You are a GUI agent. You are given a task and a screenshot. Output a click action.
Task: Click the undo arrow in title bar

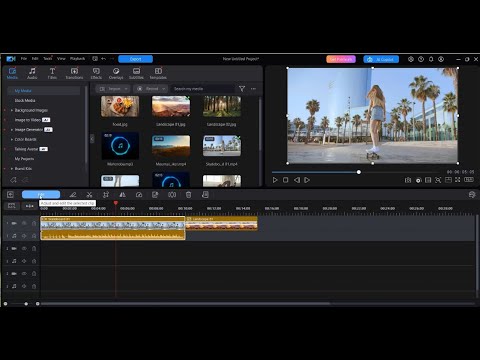[104, 59]
